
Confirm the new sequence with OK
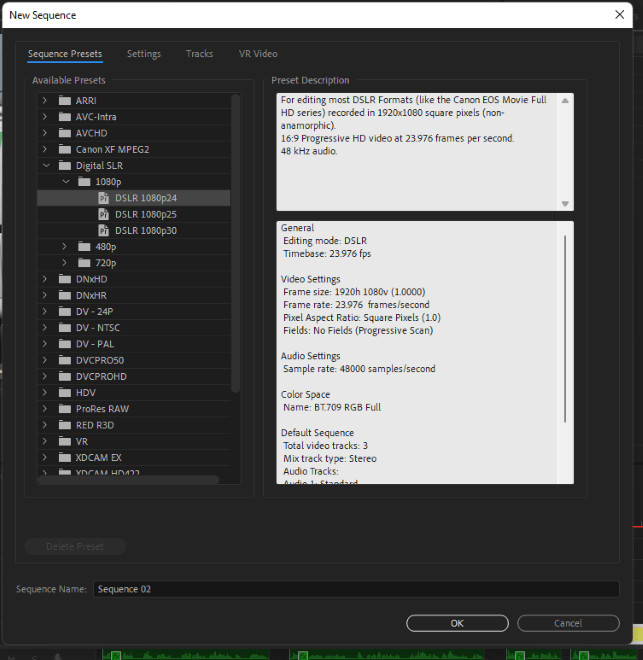pyautogui.click(x=457, y=623)
